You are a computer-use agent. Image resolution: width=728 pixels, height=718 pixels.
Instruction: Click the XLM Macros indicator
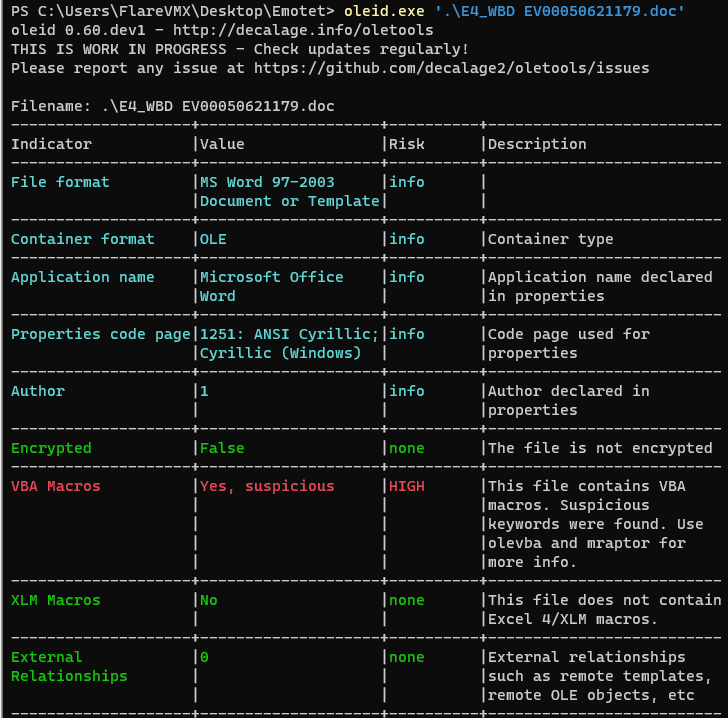pos(56,601)
